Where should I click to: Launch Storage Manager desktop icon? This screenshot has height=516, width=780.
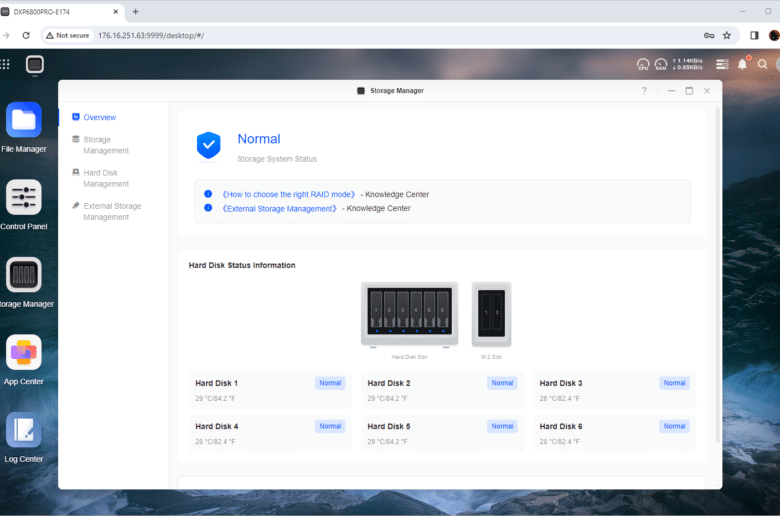pos(23,275)
